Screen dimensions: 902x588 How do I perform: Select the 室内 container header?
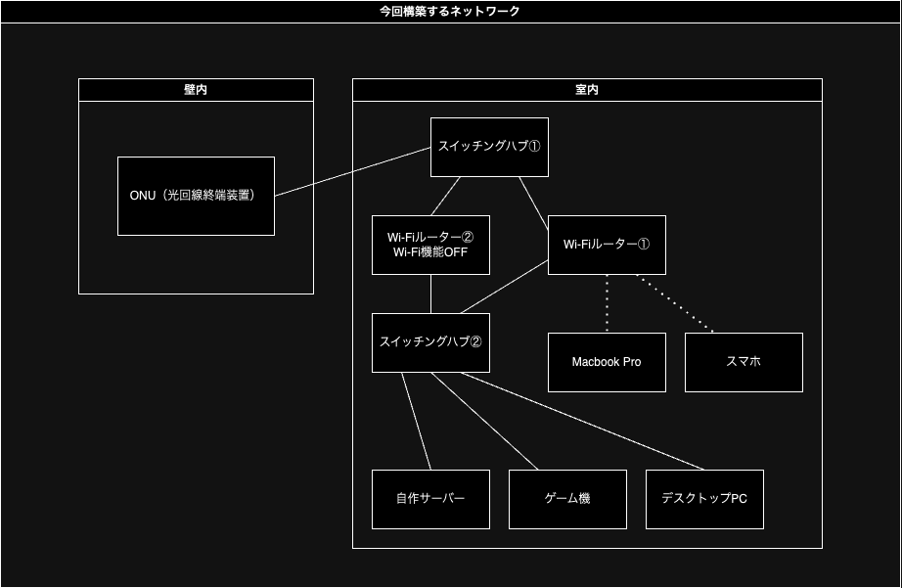587,90
